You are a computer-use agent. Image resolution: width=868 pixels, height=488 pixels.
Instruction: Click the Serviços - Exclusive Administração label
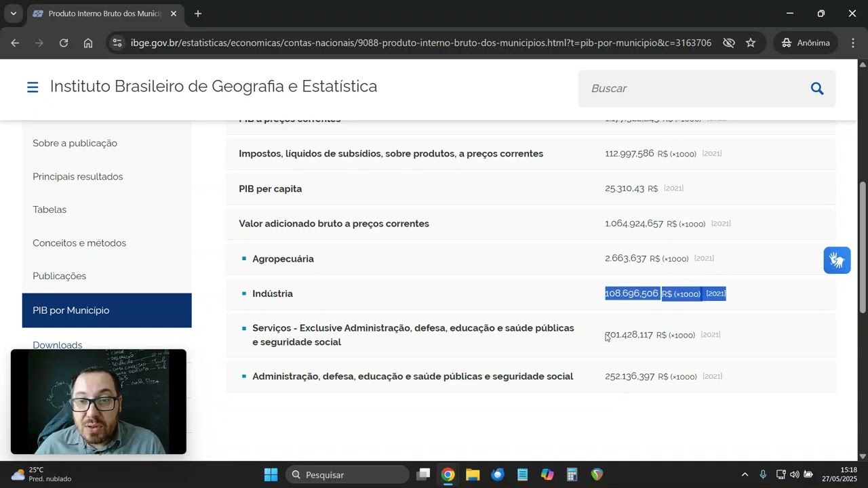tap(413, 335)
